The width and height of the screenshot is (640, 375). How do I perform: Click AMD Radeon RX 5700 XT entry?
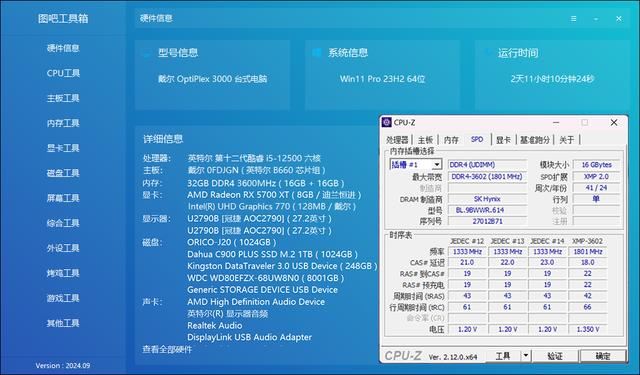274,195
